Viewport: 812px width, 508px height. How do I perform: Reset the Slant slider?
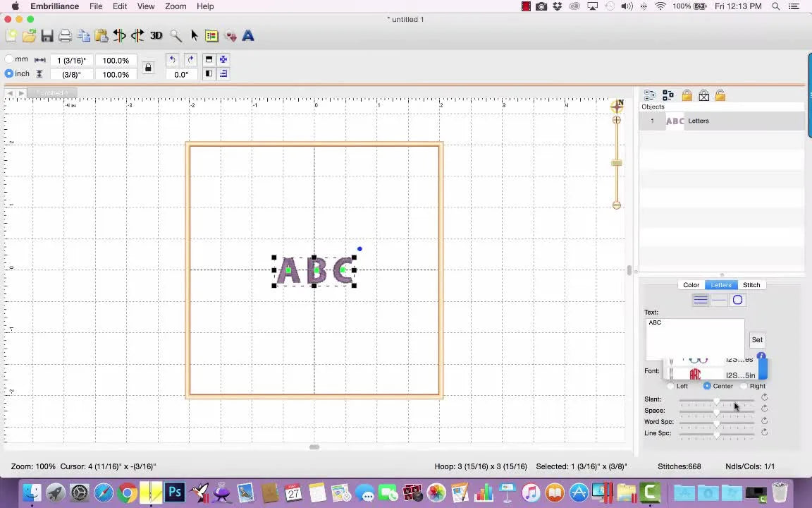tap(764, 398)
